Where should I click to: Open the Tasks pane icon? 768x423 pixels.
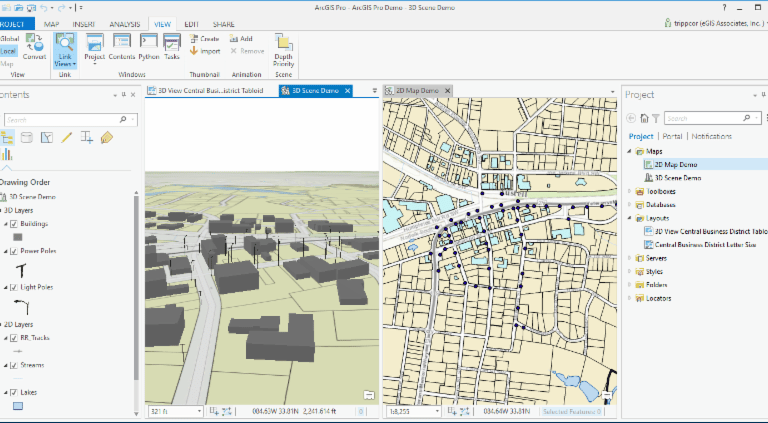(x=172, y=47)
